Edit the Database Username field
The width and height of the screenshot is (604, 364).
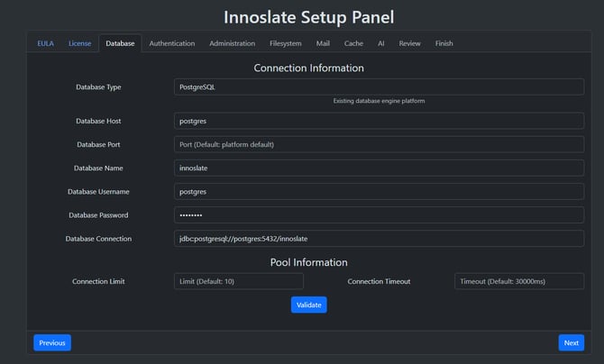[379, 191]
